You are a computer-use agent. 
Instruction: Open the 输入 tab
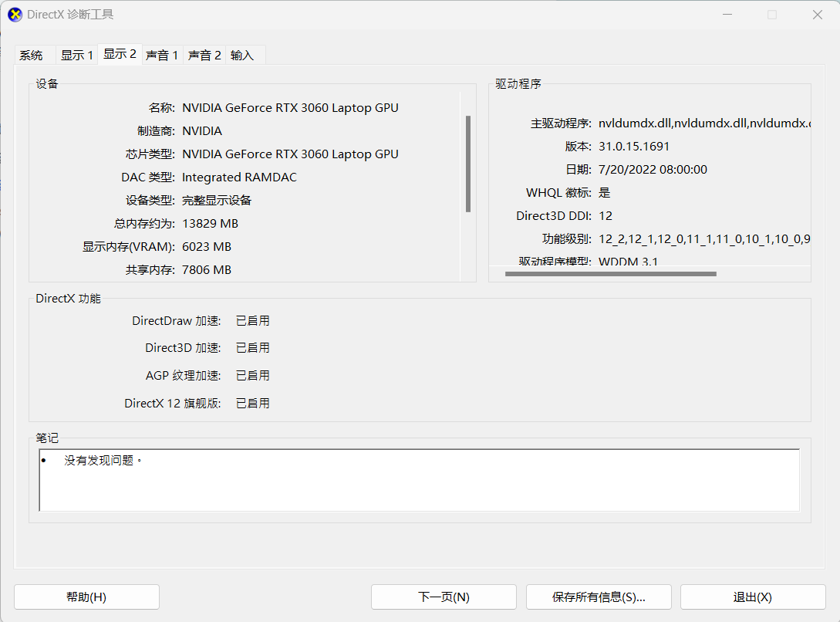pyautogui.click(x=242, y=56)
